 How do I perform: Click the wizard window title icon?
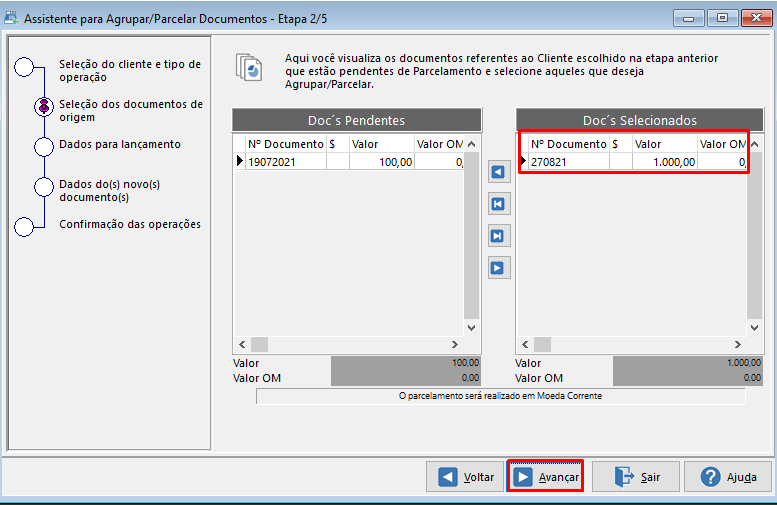(11, 18)
